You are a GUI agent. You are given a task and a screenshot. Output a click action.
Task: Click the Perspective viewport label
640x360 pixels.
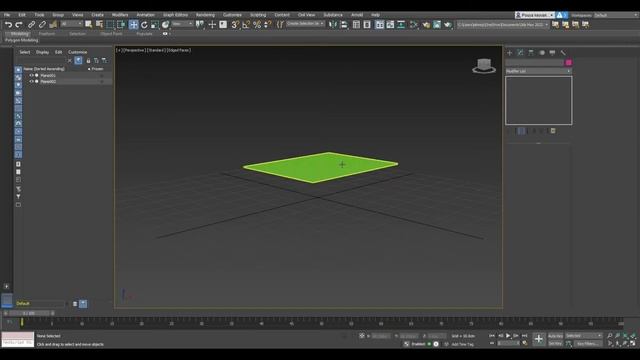click(x=135, y=50)
